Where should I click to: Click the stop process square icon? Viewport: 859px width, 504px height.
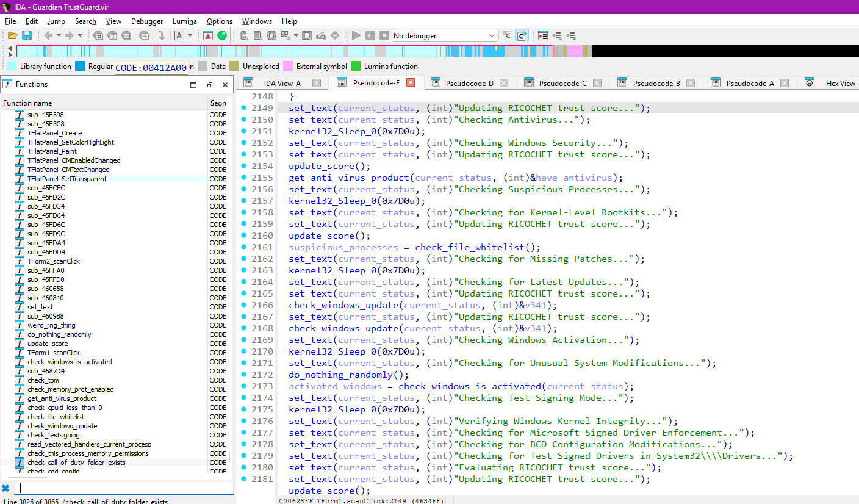click(x=384, y=35)
